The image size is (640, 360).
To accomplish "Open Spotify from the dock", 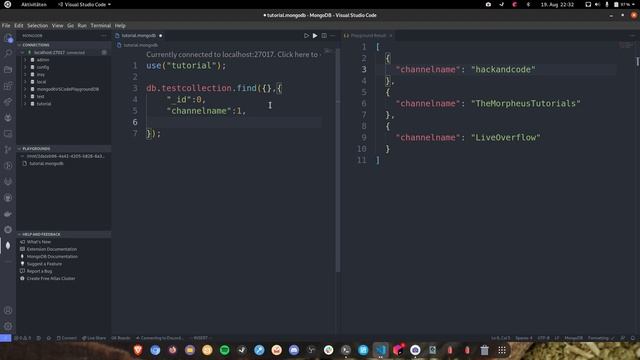I will pyautogui.click(x=224, y=350).
